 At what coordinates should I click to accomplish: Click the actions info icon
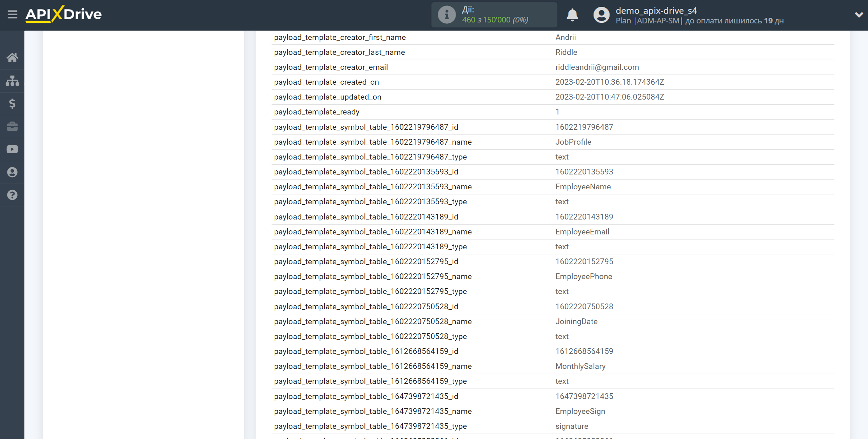pyautogui.click(x=447, y=15)
